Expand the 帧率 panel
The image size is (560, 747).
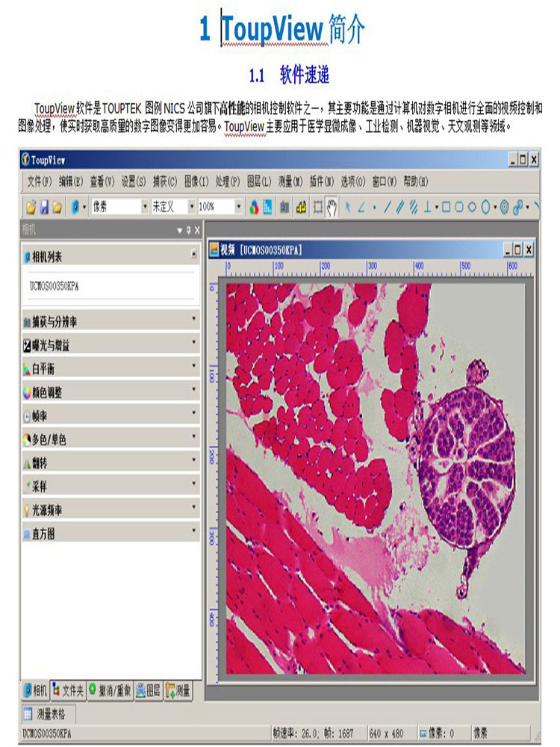pyautogui.click(x=111, y=415)
